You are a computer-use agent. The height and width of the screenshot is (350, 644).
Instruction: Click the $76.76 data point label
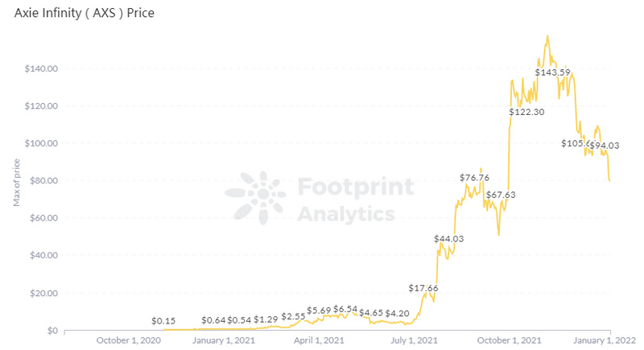tap(474, 178)
